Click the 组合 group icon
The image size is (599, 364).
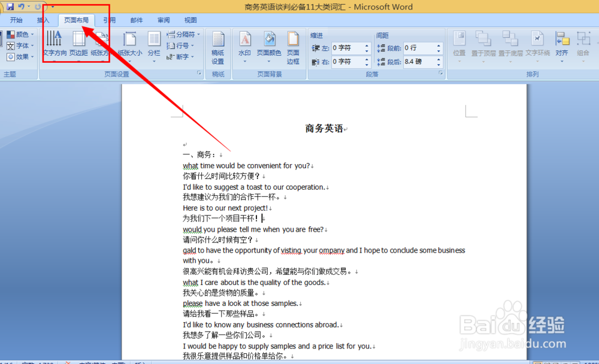(x=583, y=46)
